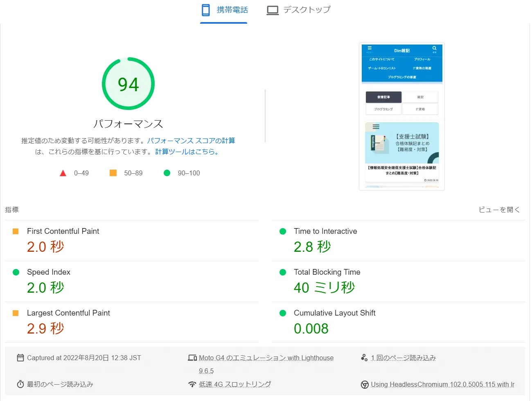Click the Chromium icon beside Using HeadlessChromium
Screen dimensions: 532x401
click(365, 385)
